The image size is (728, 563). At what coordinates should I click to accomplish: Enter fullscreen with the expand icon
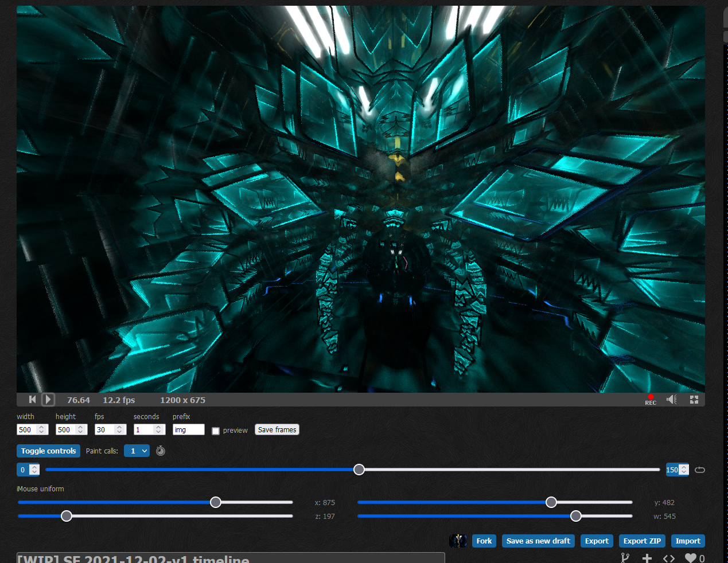coord(694,400)
